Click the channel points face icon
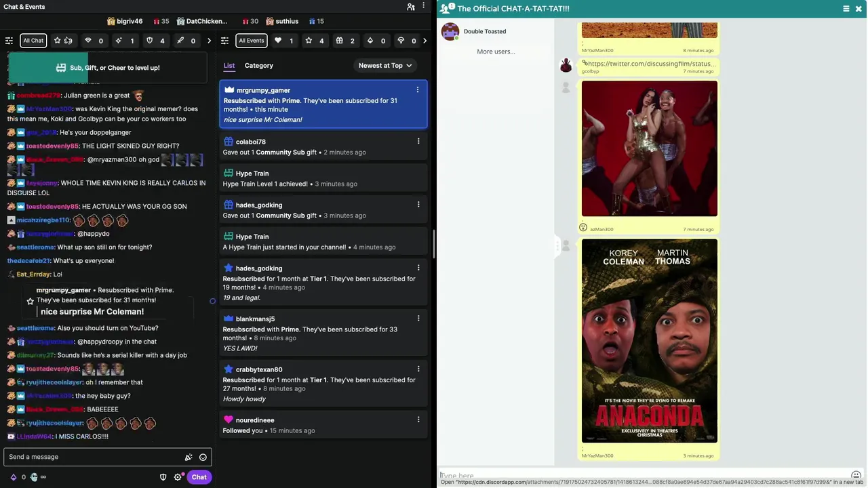Image resolution: width=868 pixels, height=488 pixels. [34, 477]
